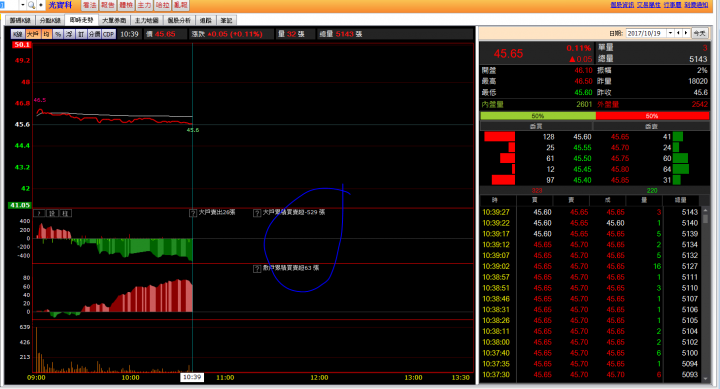Toggle the CDP indicator button

(x=108, y=34)
